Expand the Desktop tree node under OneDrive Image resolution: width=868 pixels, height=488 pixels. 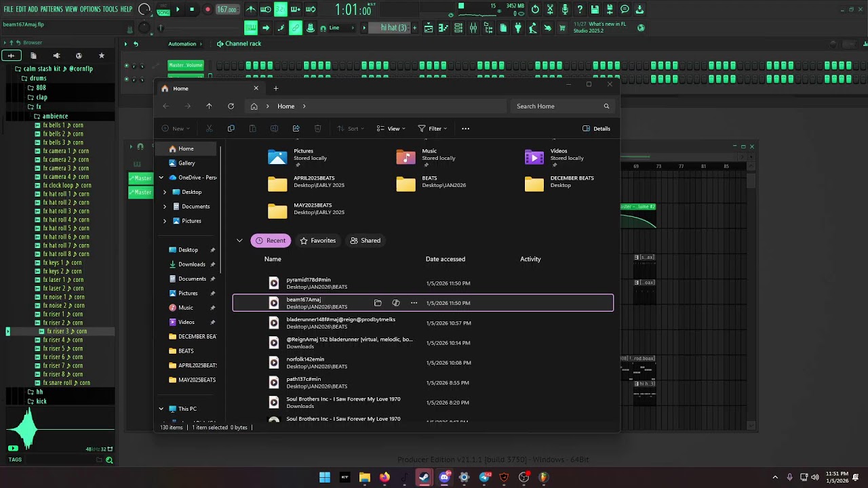coord(165,192)
